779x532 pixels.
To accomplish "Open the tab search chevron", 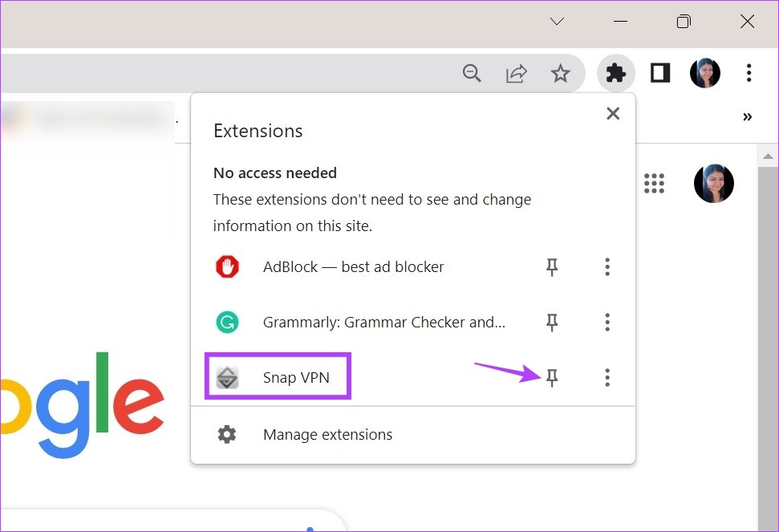I will (557, 22).
